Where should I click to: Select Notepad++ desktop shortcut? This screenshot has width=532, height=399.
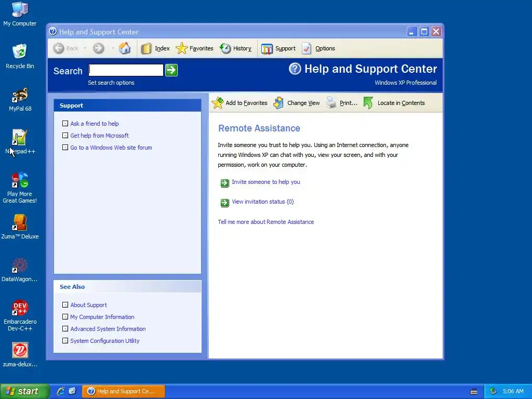(x=20, y=142)
